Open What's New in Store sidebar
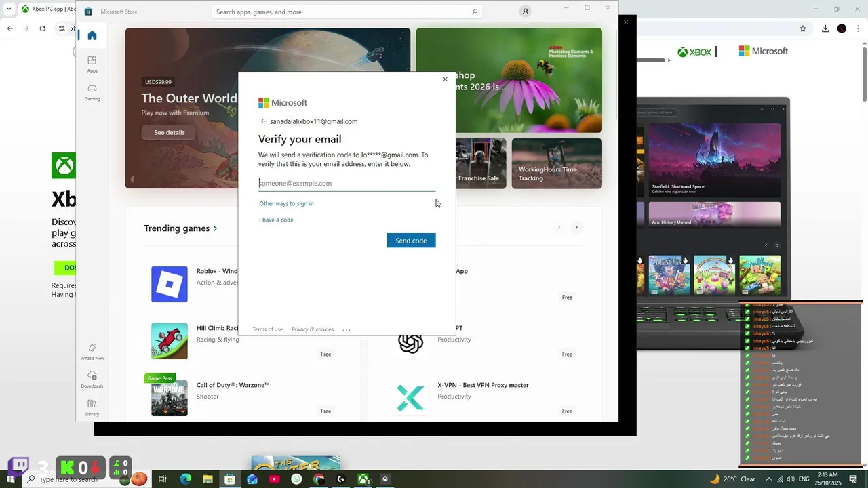This screenshot has width=868, height=488. [92, 352]
